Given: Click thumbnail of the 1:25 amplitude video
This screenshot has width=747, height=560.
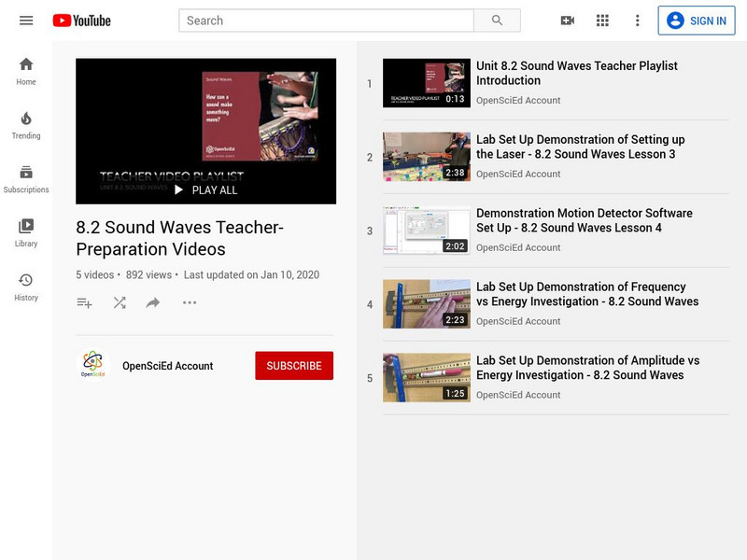Looking at the screenshot, I should tap(427, 378).
